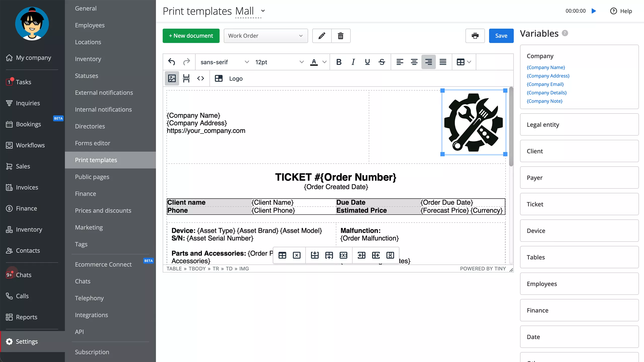Viewport: 644px width, 362px height.
Task: Click the print template icon near Save
Action: tap(475, 36)
